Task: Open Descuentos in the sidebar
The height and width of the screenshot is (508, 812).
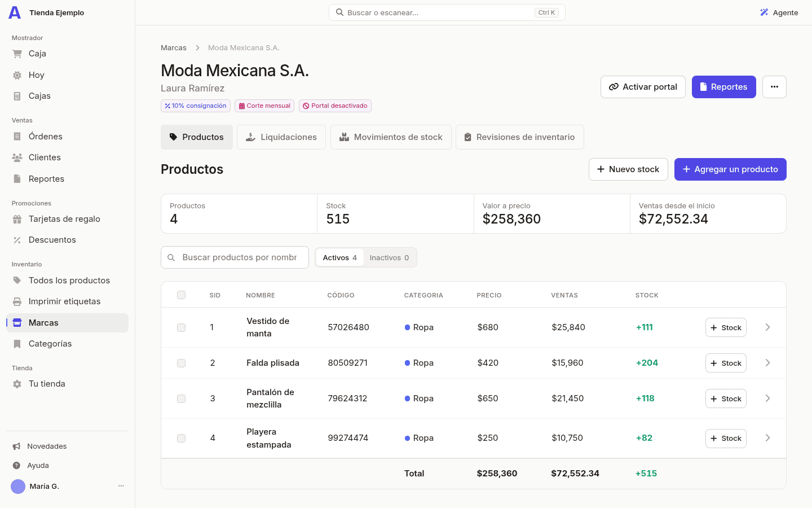Action: point(67,240)
